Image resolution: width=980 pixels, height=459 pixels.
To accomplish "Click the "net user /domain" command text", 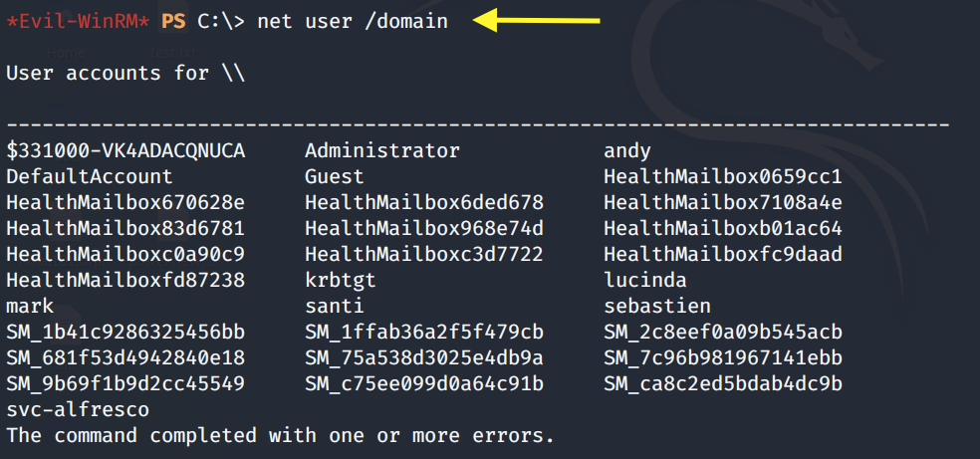I will tap(352, 21).
